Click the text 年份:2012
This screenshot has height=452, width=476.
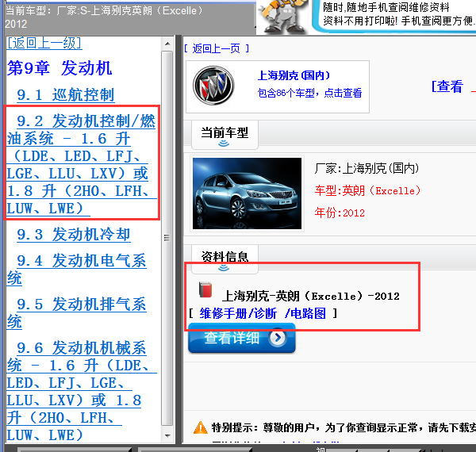click(x=340, y=213)
